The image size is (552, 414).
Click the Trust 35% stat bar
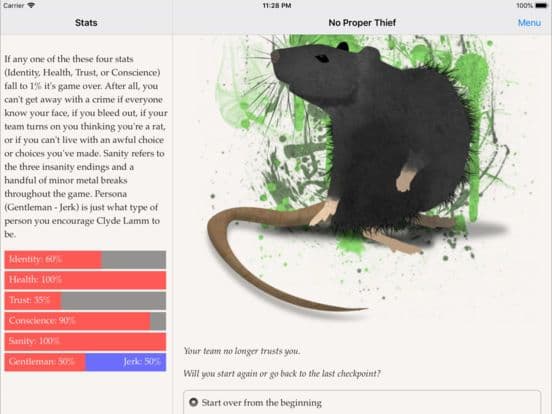coord(85,301)
